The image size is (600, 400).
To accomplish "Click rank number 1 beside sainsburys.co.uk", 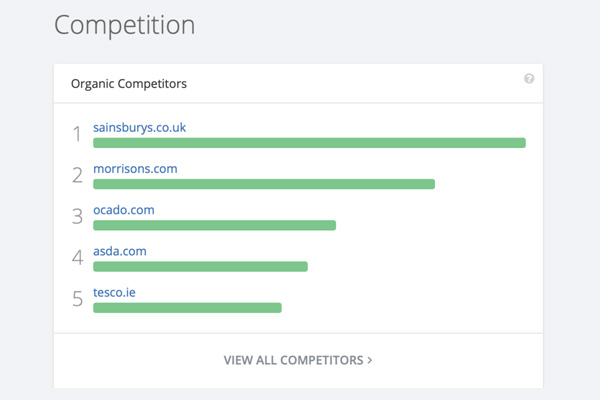I will (77, 135).
